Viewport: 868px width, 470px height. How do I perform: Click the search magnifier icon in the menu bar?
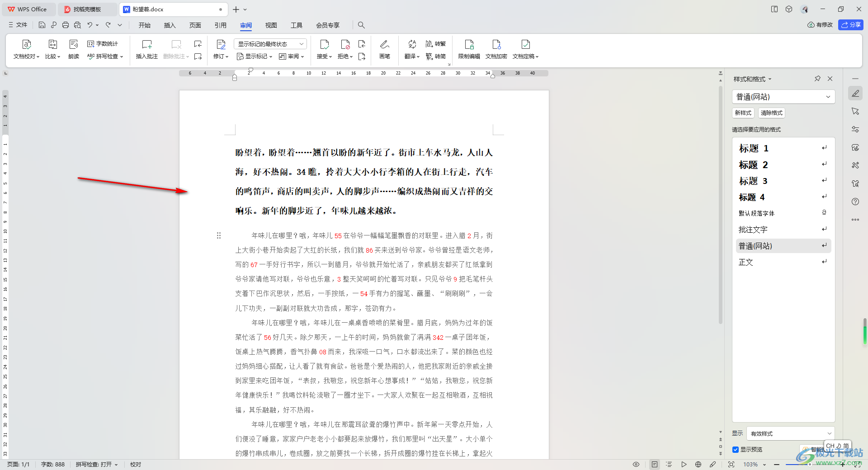click(361, 25)
